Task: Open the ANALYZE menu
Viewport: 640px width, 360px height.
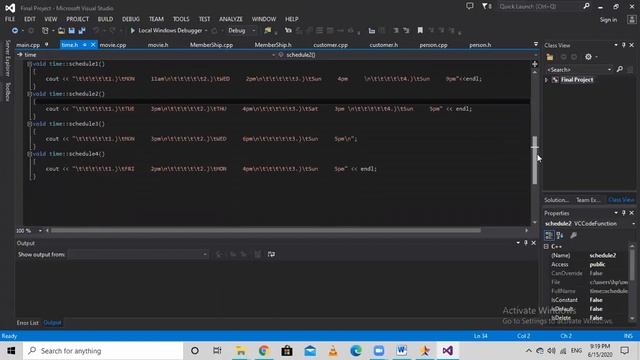Action: coord(231,19)
